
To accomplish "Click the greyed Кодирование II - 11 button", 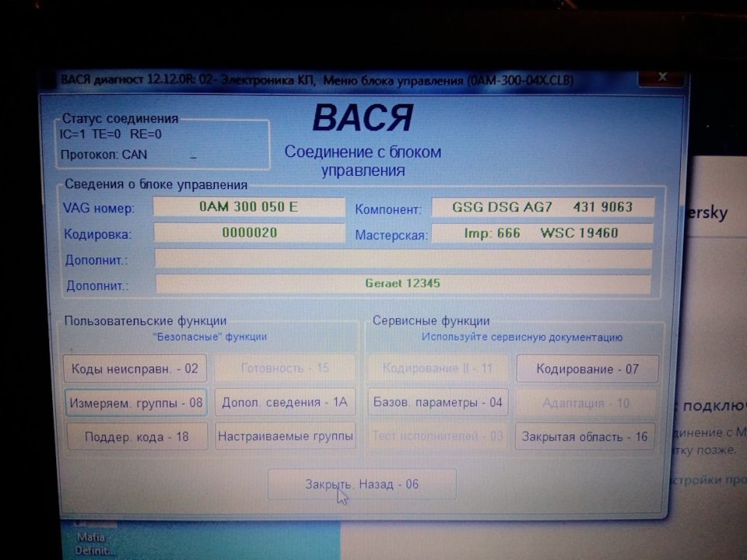I will pyautogui.click(x=438, y=368).
